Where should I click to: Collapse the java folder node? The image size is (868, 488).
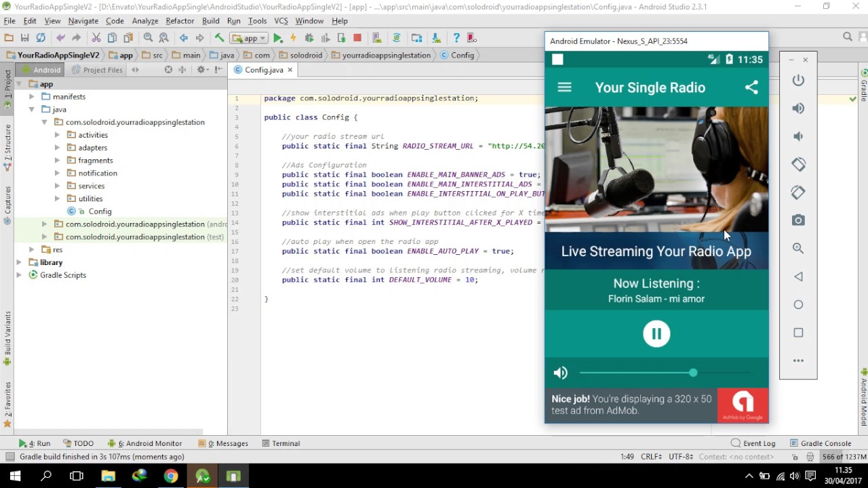32,109
